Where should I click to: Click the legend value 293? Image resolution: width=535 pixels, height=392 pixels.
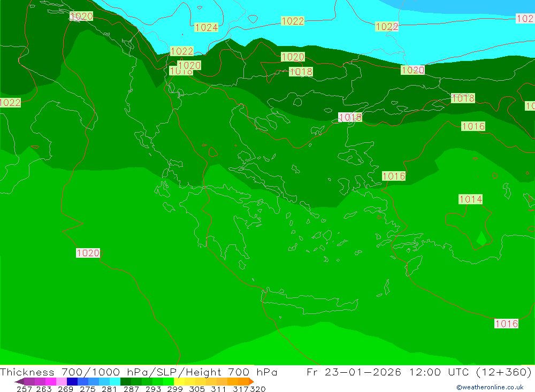click(x=153, y=389)
